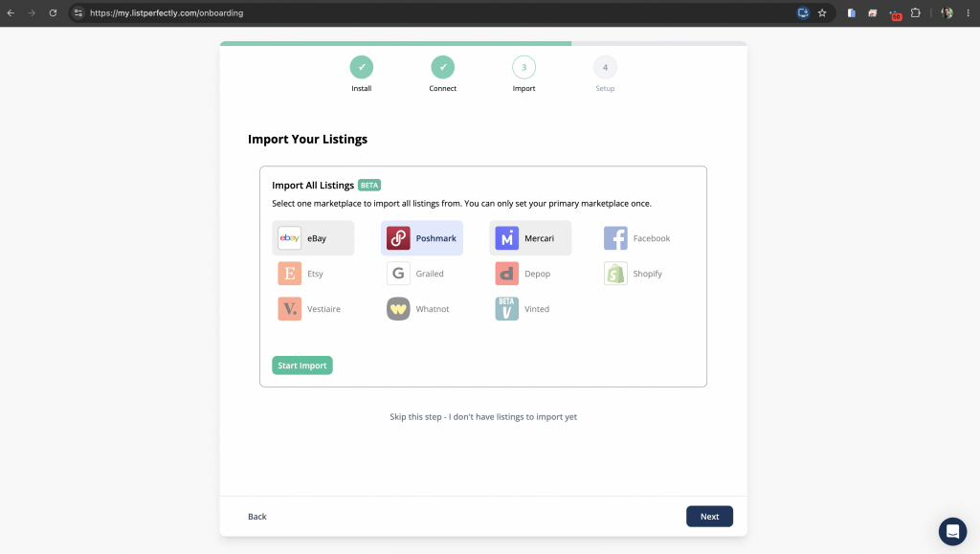Pick the Whatnot heart icon

click(398, 308)
